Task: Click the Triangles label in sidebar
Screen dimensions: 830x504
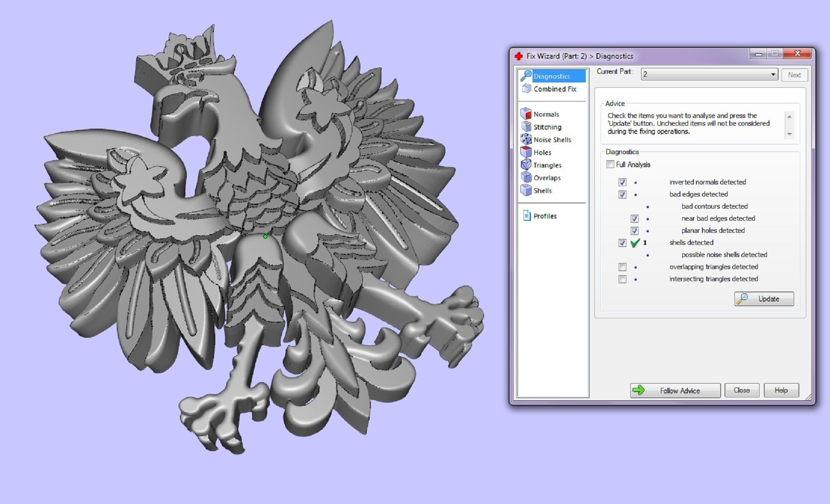Action: click(x=547, y=165)
